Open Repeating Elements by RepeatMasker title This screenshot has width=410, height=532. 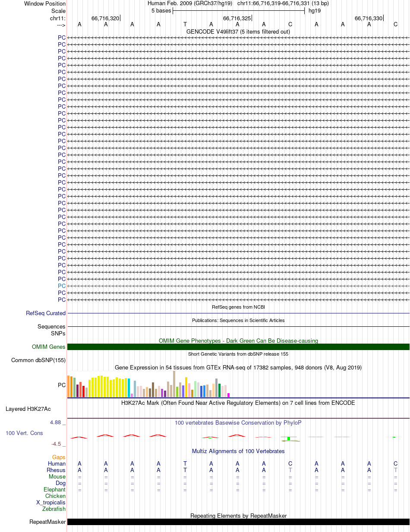[x=238, y=516]
